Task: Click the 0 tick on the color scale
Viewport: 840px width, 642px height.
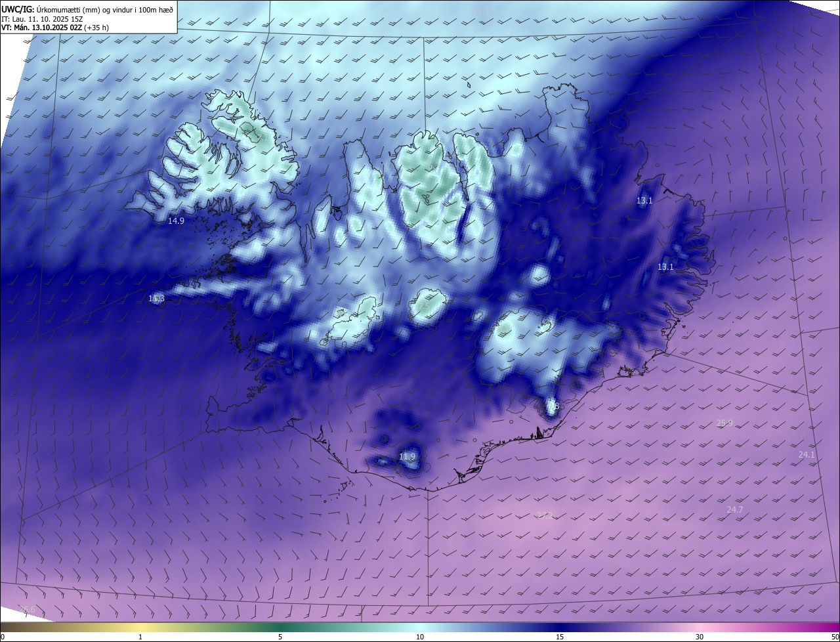Action: 3,637
